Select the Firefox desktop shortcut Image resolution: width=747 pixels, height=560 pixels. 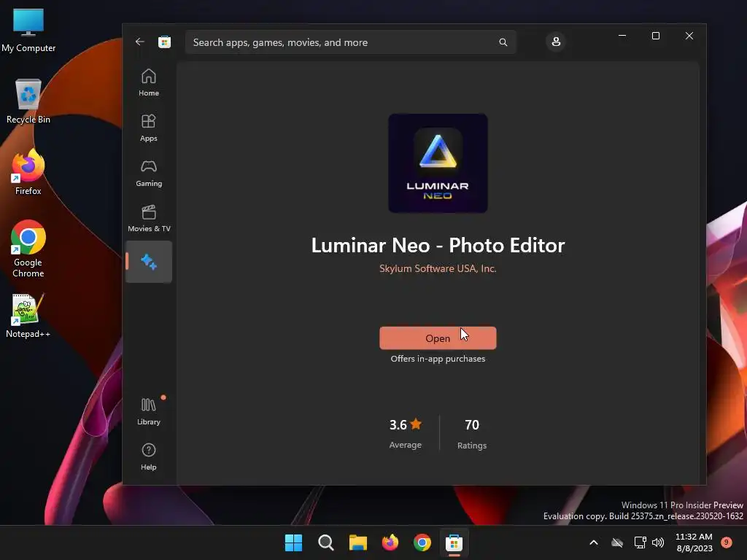pos(28,172)
